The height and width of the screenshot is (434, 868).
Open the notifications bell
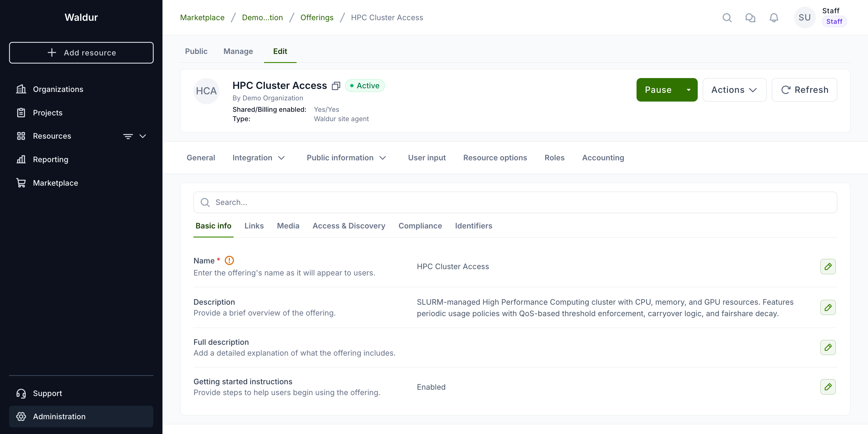(x=774, y=17)
